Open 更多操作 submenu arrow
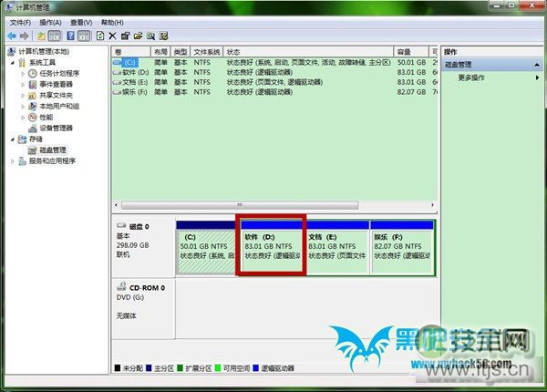This screenshot has width=547, height=392. pyautogui.click(x=538, y=77)
